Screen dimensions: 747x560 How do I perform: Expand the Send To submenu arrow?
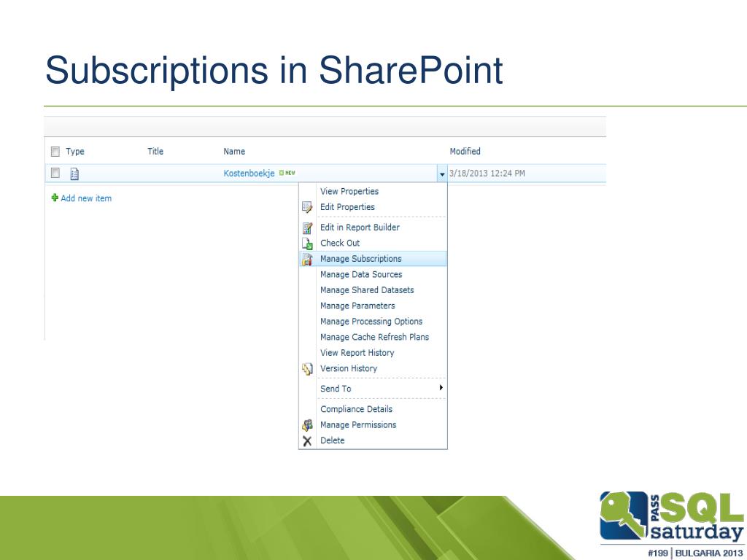tap(441, 388)
